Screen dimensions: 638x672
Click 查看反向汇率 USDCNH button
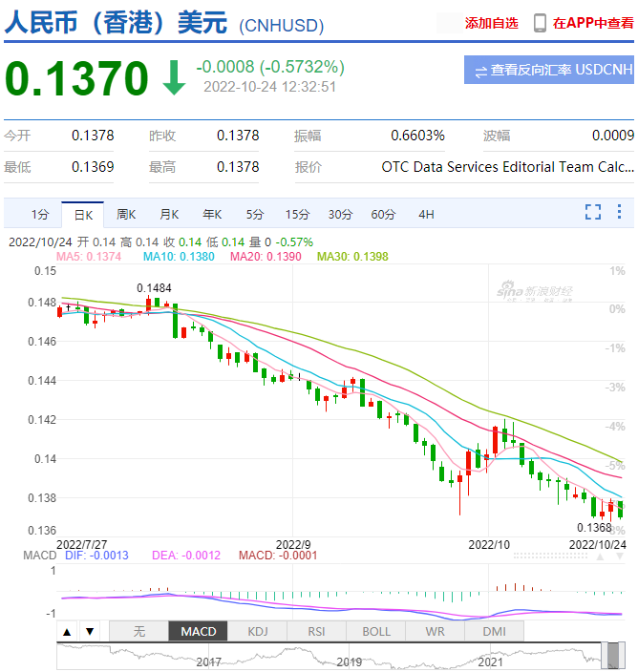point(549,70)
